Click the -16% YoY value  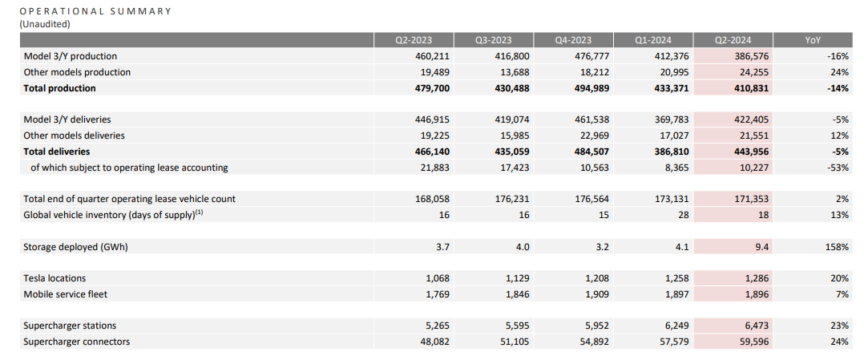[x=839, y=56]
